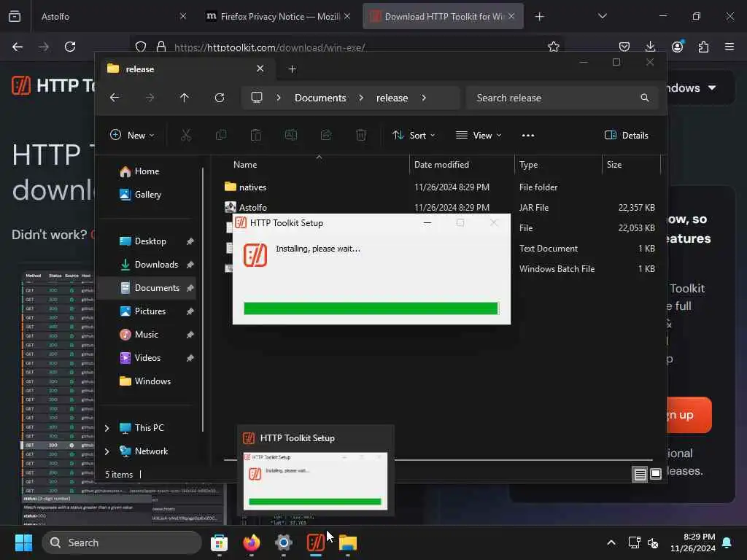Select the Download HTTP Toolkit tab
This screenshot has height=560, width=747.
click(x=443, y=16)
